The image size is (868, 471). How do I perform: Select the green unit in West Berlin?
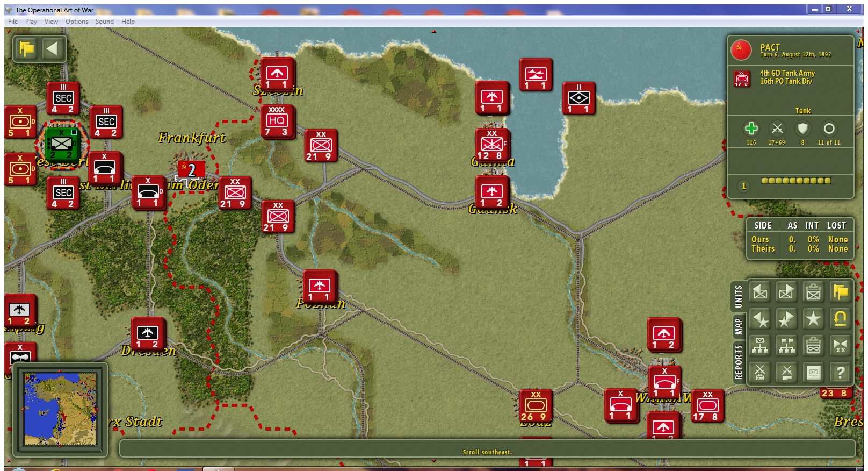tap(62, 144)
